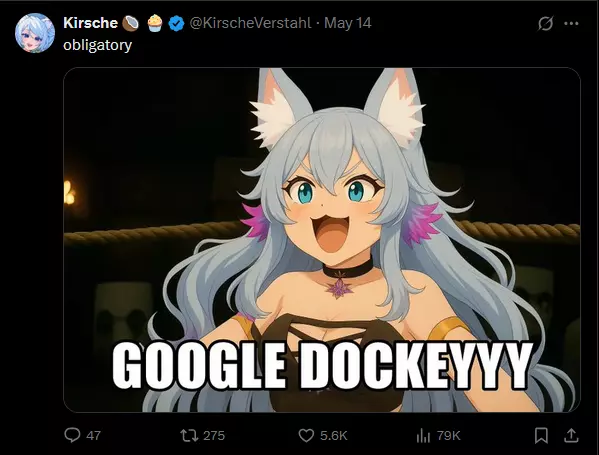The image size is (599, 455).
Task: Bookmark this post with the bookmark icon
Action: click(x=541, y=435)
